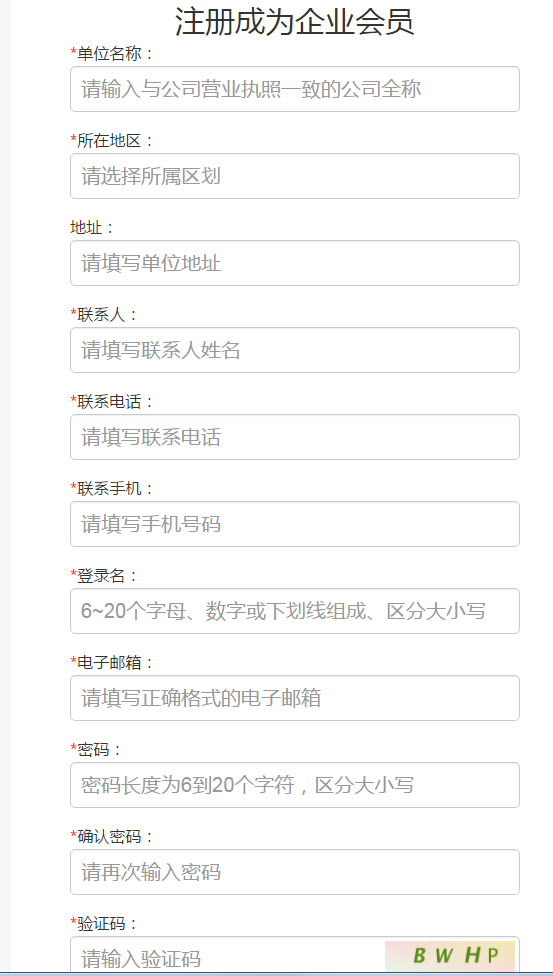Focus the 请输入验证码 captcha input field
553x976 pixels.
click(x=227, y=955)
